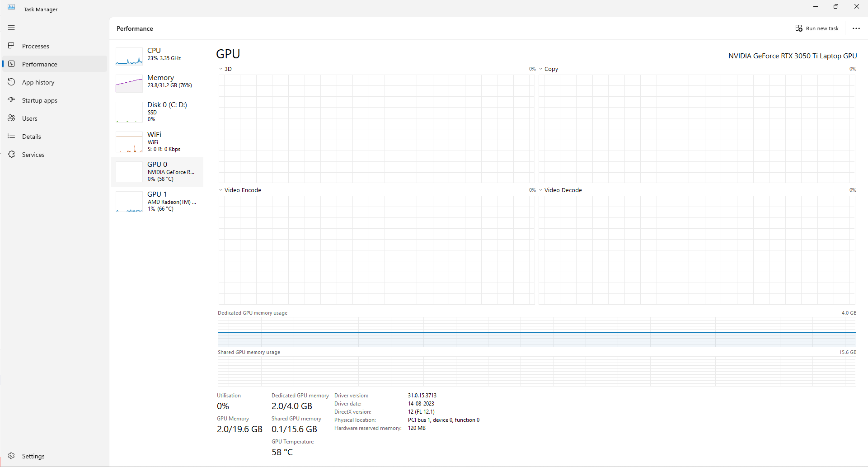
Task: Open the Details section
Action: 31,136
